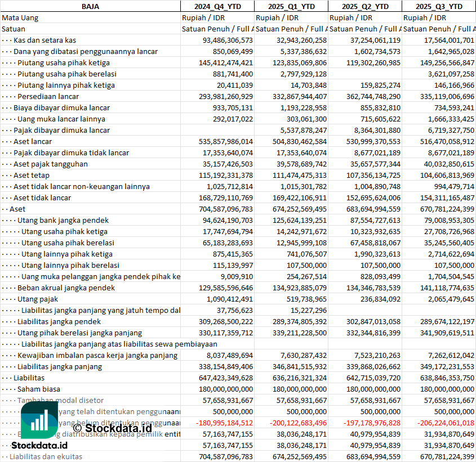Viewport: 476px width, 462px height.
Task: Select the 2025_Q2_YTD column header
Action: (x=364, y=6)
